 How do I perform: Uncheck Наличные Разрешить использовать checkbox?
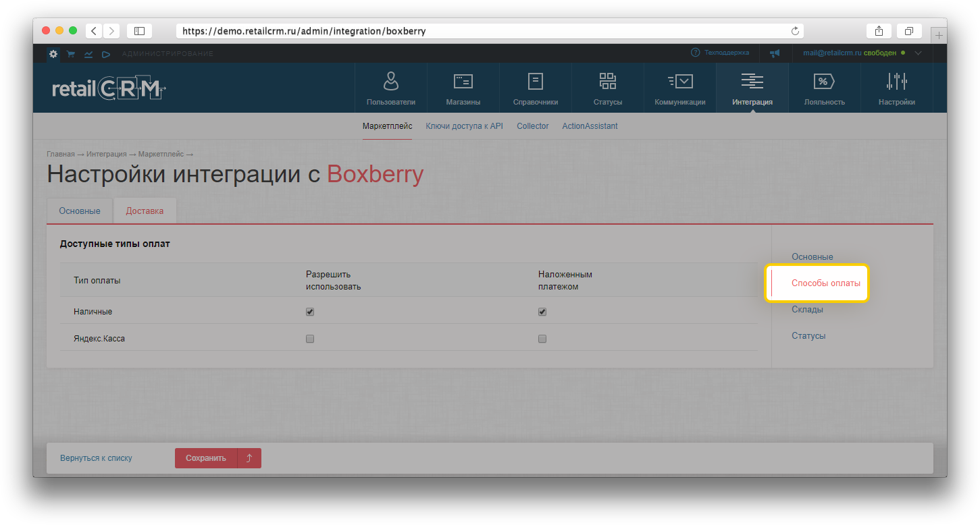pyautogui.click(x=310, y=312)
